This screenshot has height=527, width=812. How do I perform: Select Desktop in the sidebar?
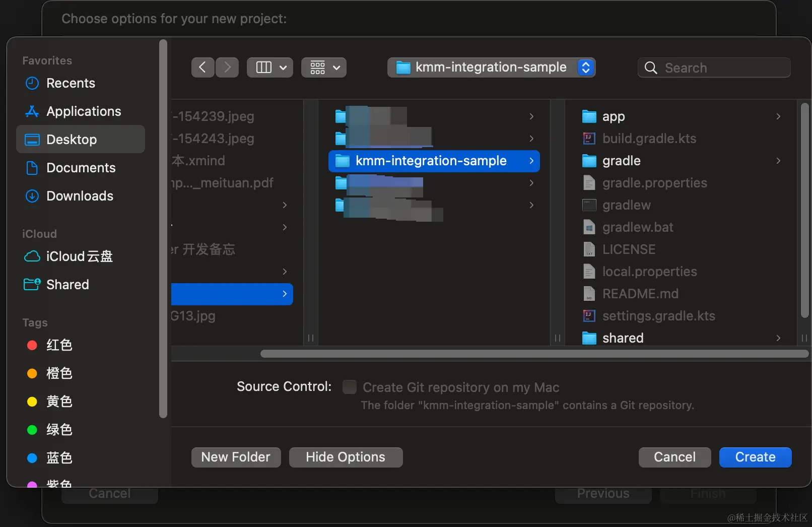81,140
